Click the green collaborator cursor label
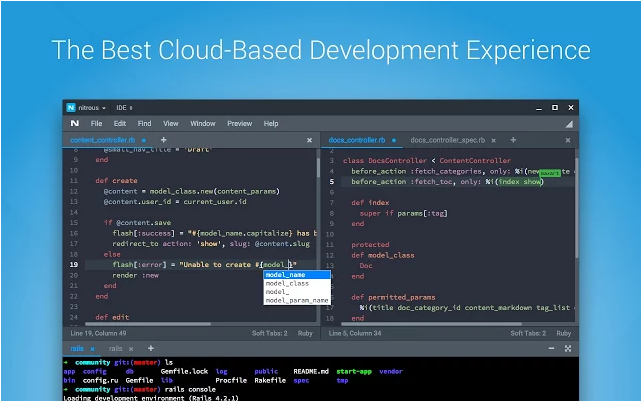The height and width of the screenshot is (403, 641). point(549,173)
